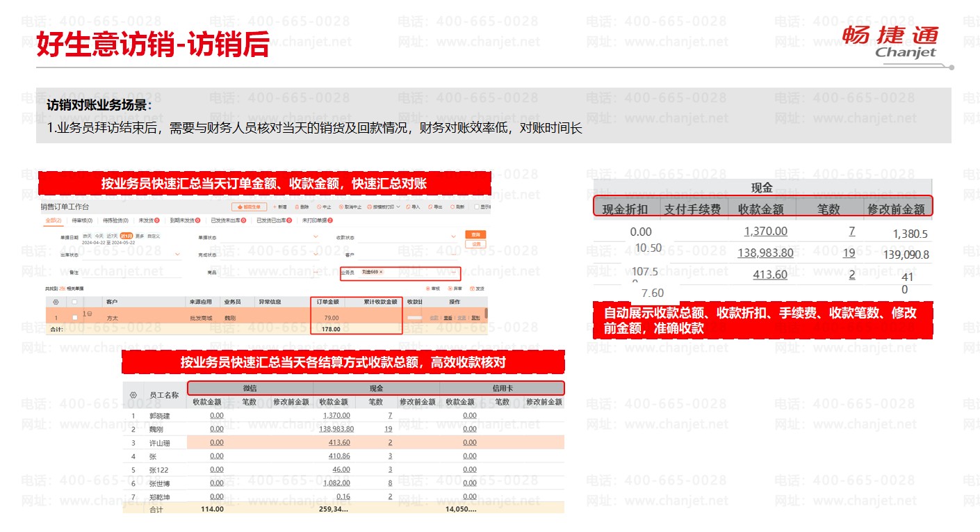This screenshot has width=980, height=532.
Task: Click the 复制 link in the 方太 row
Action: 475,318
